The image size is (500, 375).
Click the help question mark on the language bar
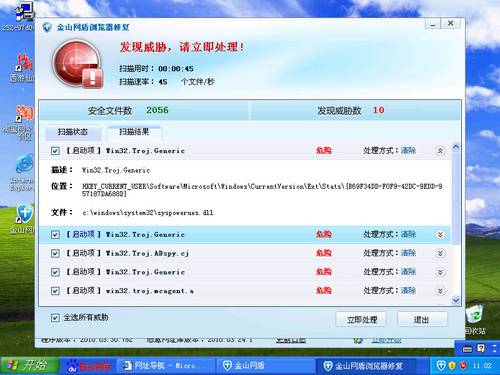coord(481,349)
